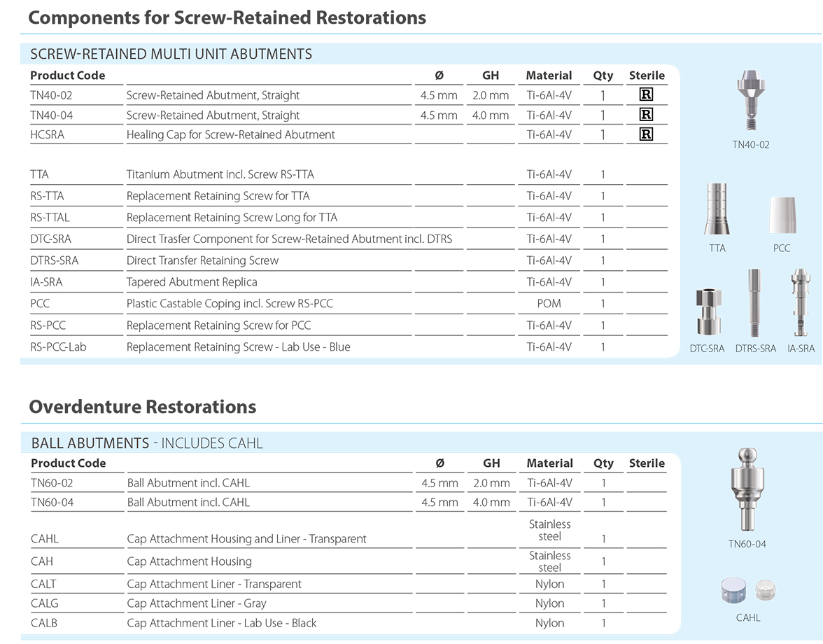
Task: Click the PCC plastic coping image
Action: pyautogui.click(x=782, y=216)
